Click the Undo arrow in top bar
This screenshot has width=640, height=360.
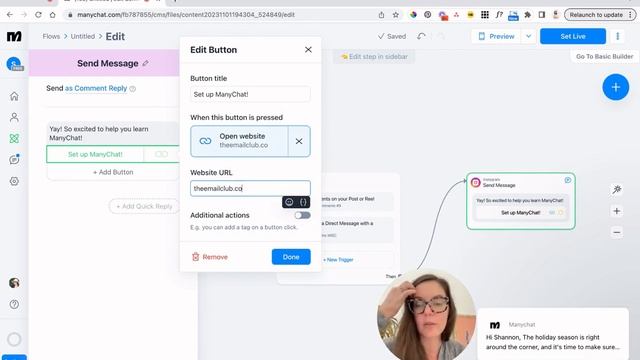421,36
